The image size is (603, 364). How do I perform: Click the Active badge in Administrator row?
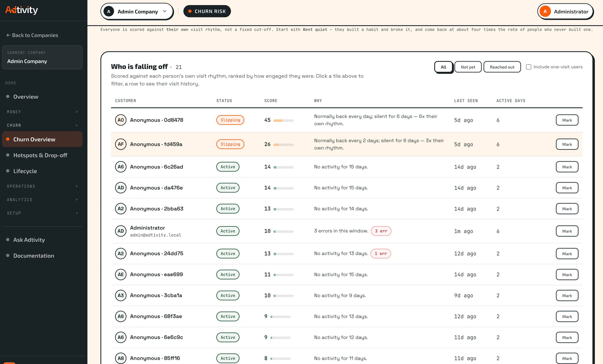[227, 231]
